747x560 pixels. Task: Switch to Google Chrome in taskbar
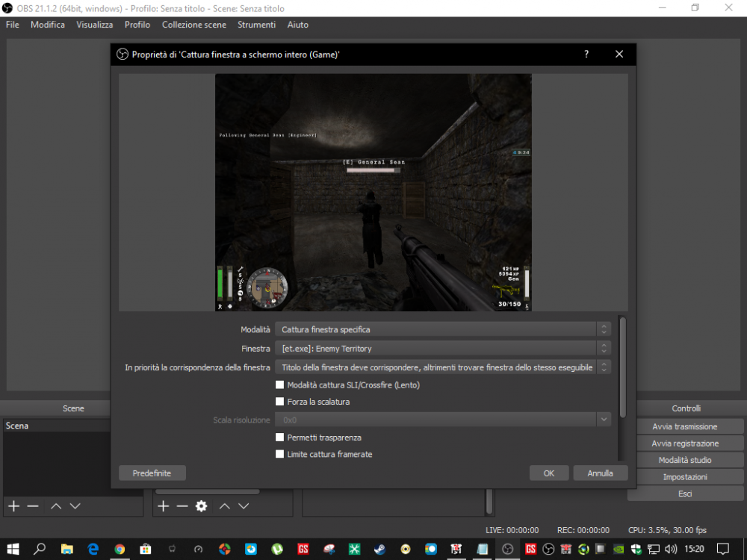tap(120, 549)
